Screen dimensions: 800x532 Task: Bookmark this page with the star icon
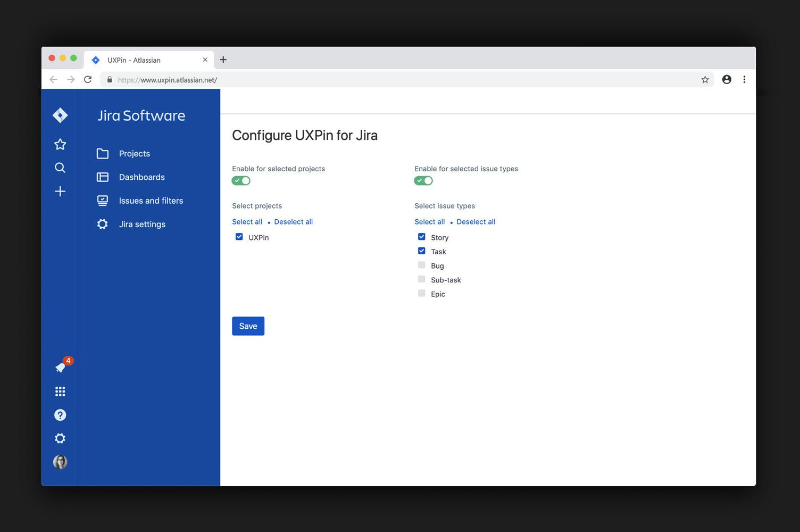click(x=704, y=79)
